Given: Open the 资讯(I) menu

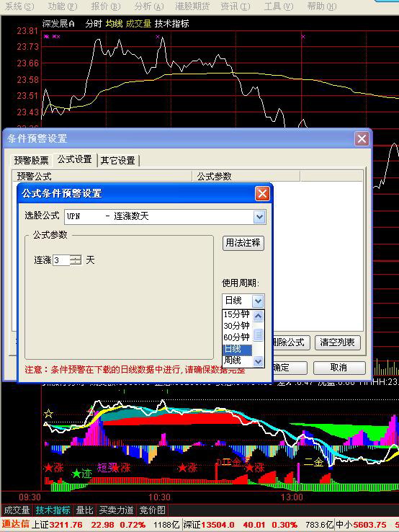Looking at the screenshot, I should (236, 6).
